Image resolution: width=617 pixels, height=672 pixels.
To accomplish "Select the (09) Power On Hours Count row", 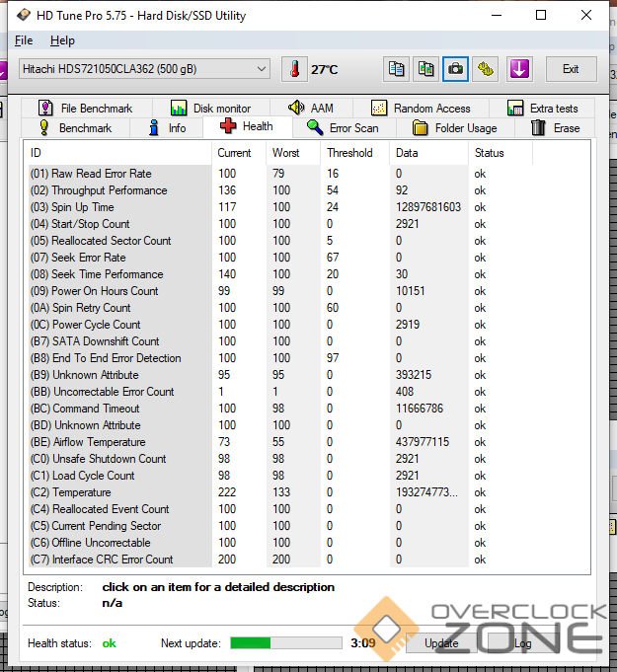I will (280, 291).
